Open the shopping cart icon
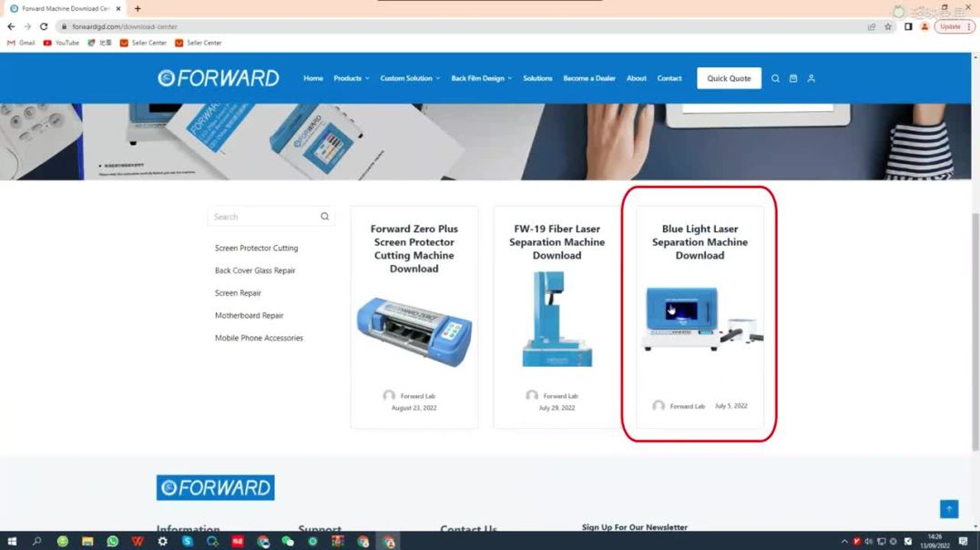Viewport: 980px width, 550px height. click(x=793, y=78)
